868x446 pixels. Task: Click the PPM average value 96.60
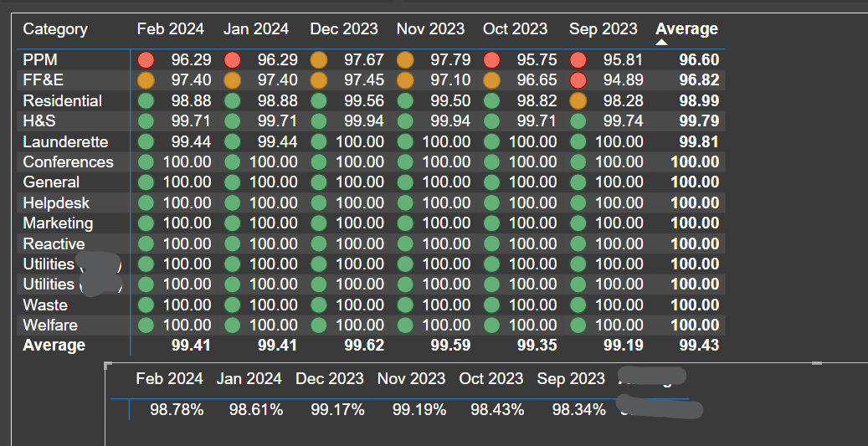[x=699, y=59]
